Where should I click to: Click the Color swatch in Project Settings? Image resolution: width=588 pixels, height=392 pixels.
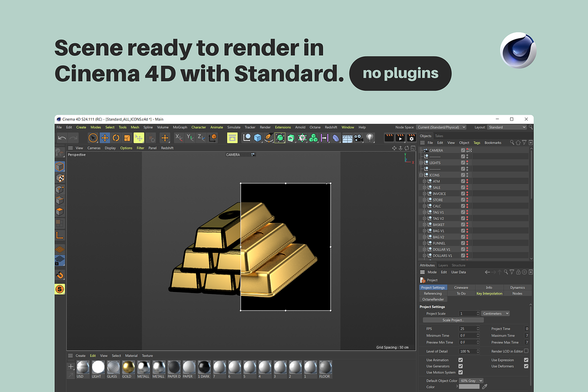(x=469, y=387)
